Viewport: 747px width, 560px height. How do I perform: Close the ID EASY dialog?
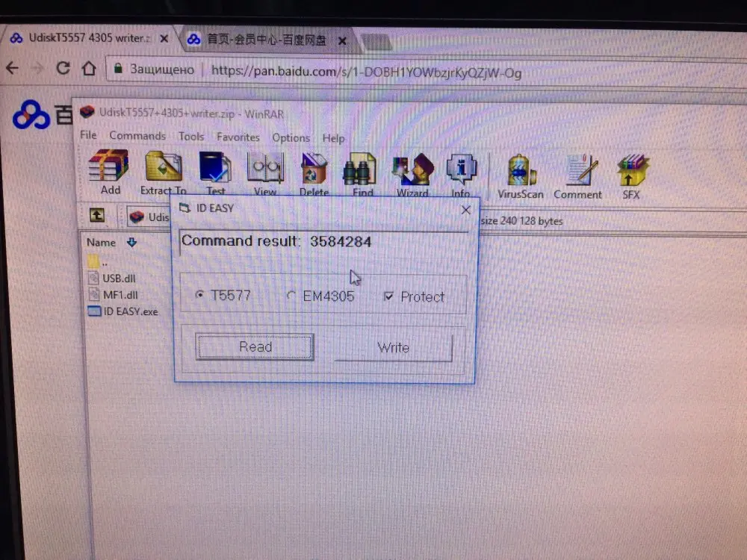[x=466, y=210]
